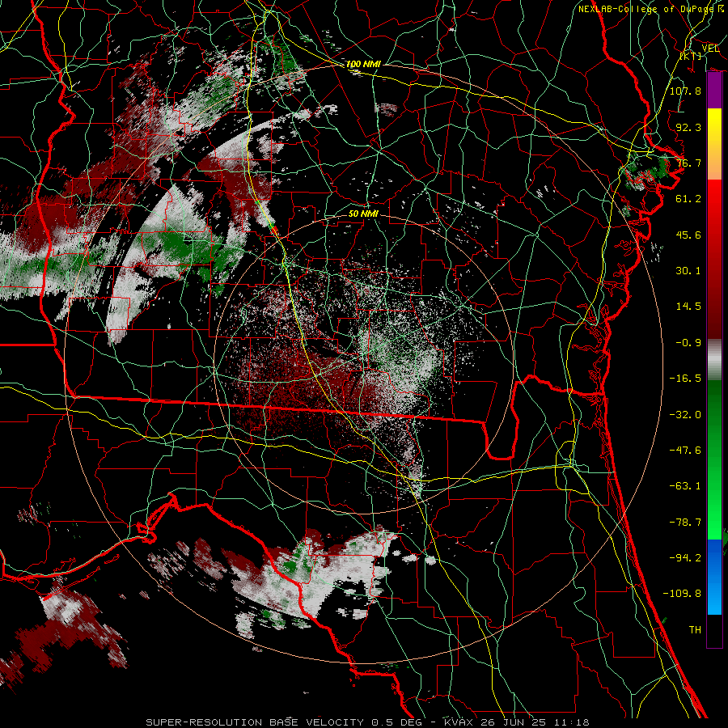Click the '[KT]' units label

(691, 56)
